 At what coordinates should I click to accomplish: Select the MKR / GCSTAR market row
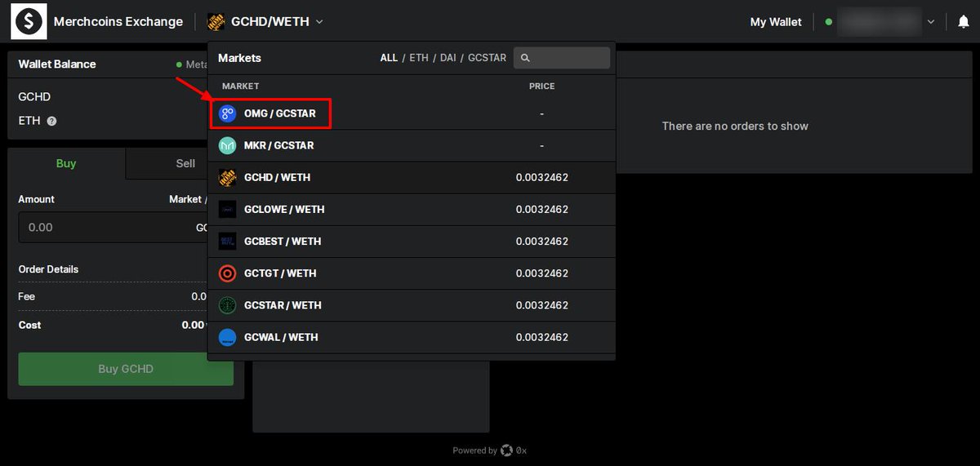pyautogui.click(x=412, y=145)
